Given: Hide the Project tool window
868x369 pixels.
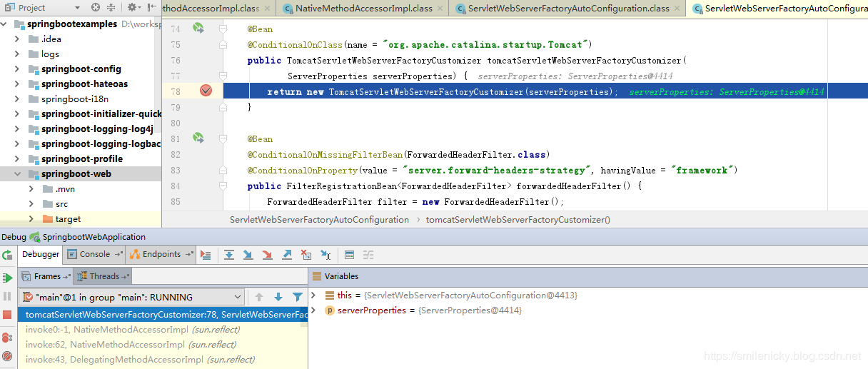Looking at the screenshot, I should [x=151, y=8].
